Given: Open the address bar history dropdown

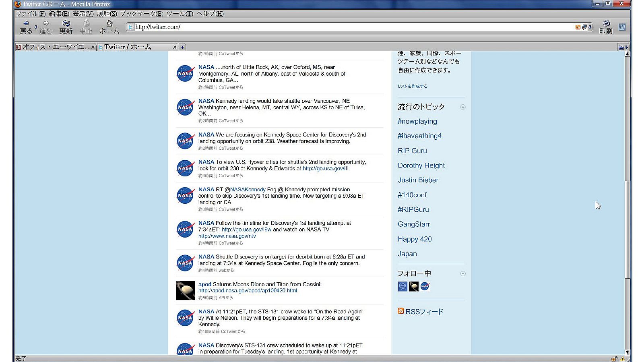Looking at the screenshot, I should tap(590, 27).
